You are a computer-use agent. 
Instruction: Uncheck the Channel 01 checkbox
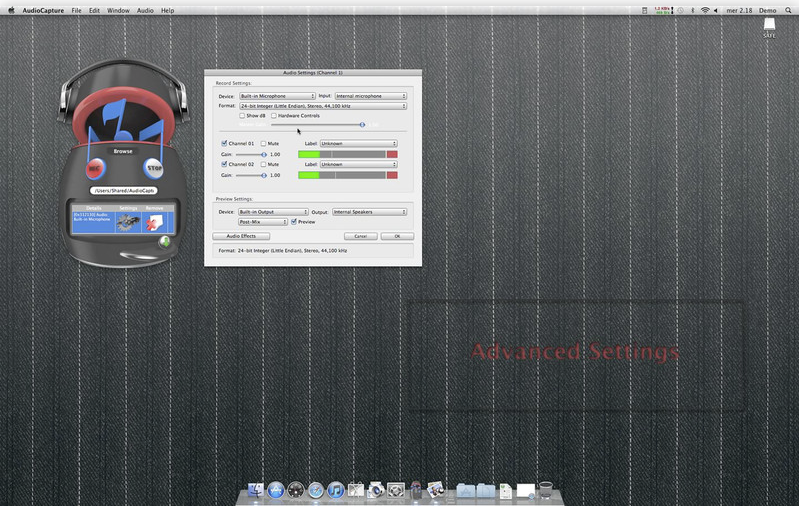point(224,143)
